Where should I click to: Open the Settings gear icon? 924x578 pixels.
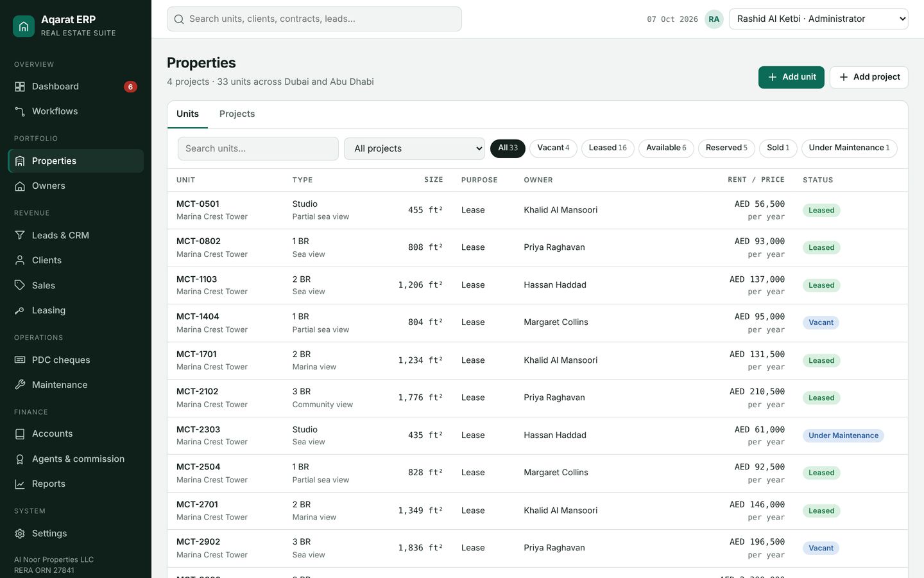20,533
